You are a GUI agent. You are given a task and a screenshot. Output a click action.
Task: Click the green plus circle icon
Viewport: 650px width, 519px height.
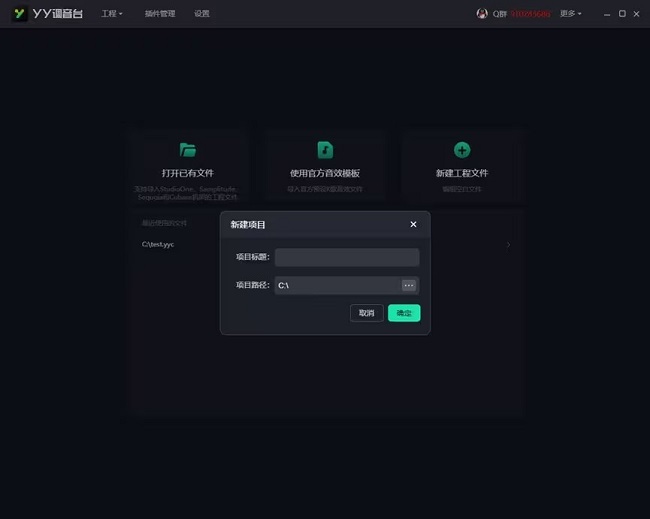click(462, 150)
